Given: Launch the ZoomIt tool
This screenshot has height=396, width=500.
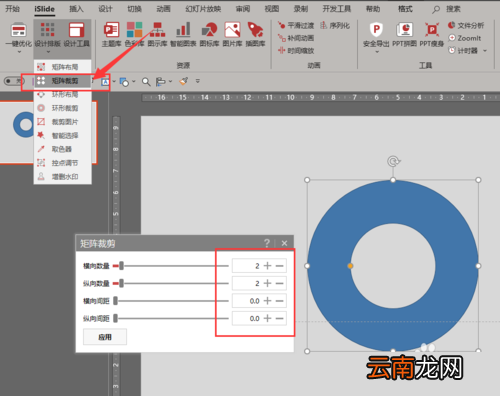Looking at the screenshot, I should pos(465,38).
